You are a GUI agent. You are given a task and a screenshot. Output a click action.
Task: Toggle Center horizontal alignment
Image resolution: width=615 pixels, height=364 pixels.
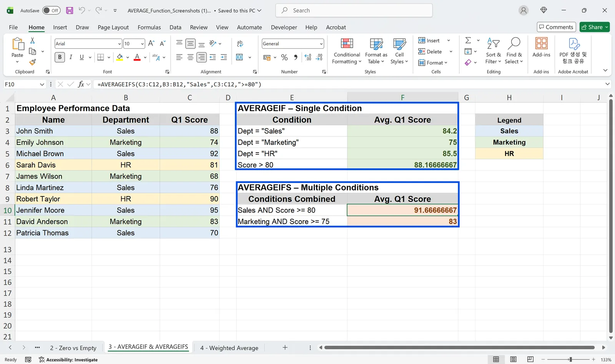[x=190, y=57]
